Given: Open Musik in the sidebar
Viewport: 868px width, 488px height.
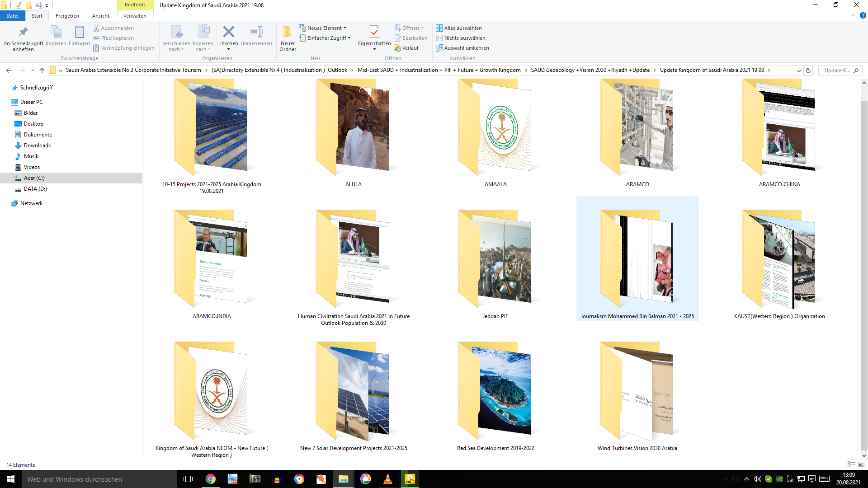Looking at the screenshot, I should tap(31, 156).
